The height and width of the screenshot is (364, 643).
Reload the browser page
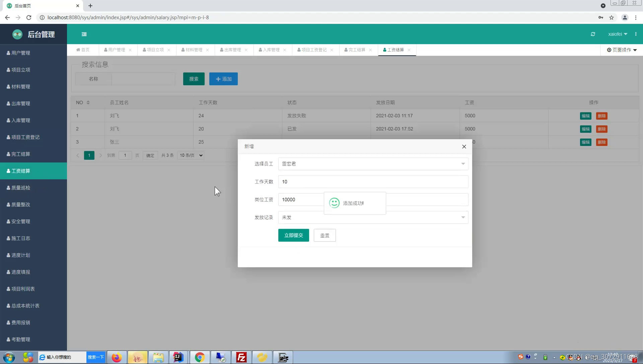(29, 17)
